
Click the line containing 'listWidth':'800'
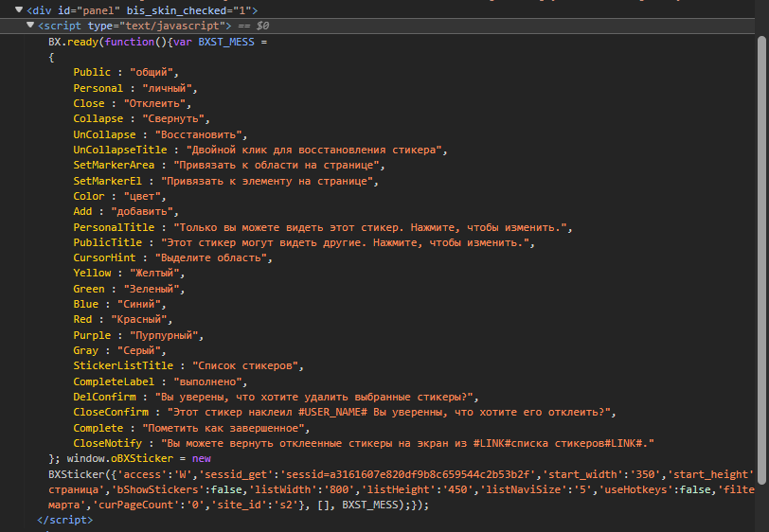[x=401, y=489]
